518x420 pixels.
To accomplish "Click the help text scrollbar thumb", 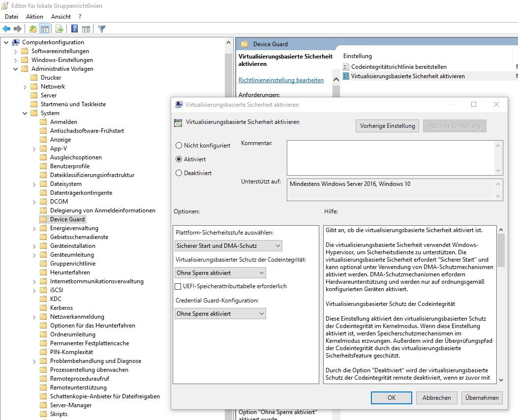I will tap(500, 250).
